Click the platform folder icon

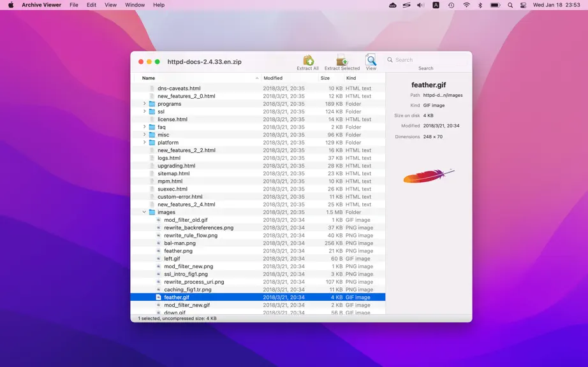click(152, 143)
